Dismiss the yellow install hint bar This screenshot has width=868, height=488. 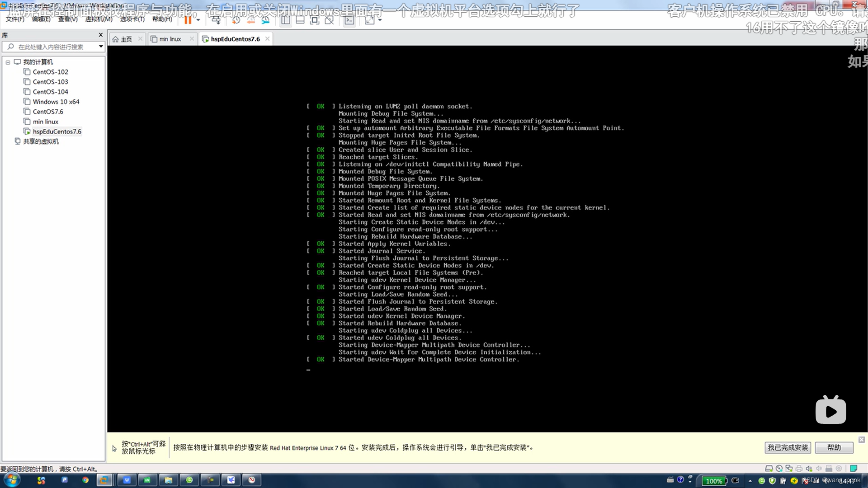[862, 440]
